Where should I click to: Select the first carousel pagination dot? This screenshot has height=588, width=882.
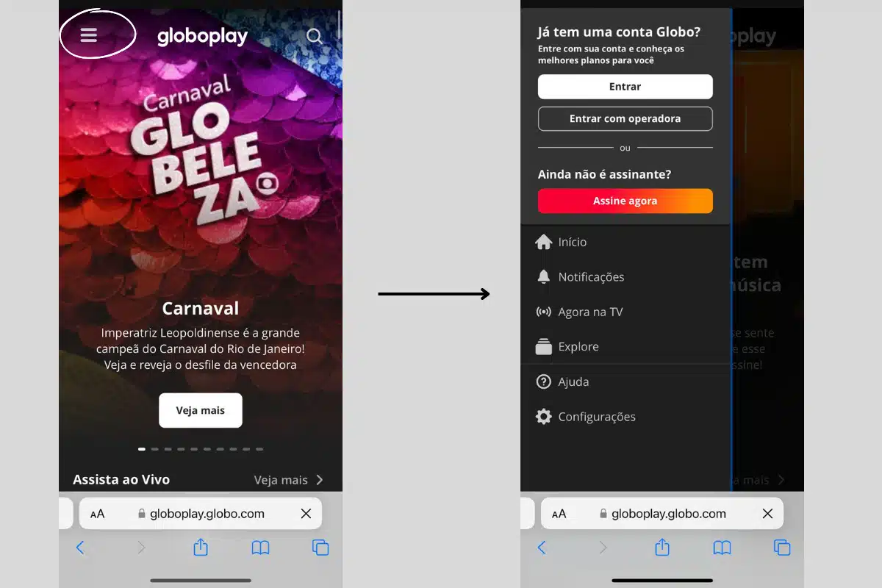pos(142,448)
